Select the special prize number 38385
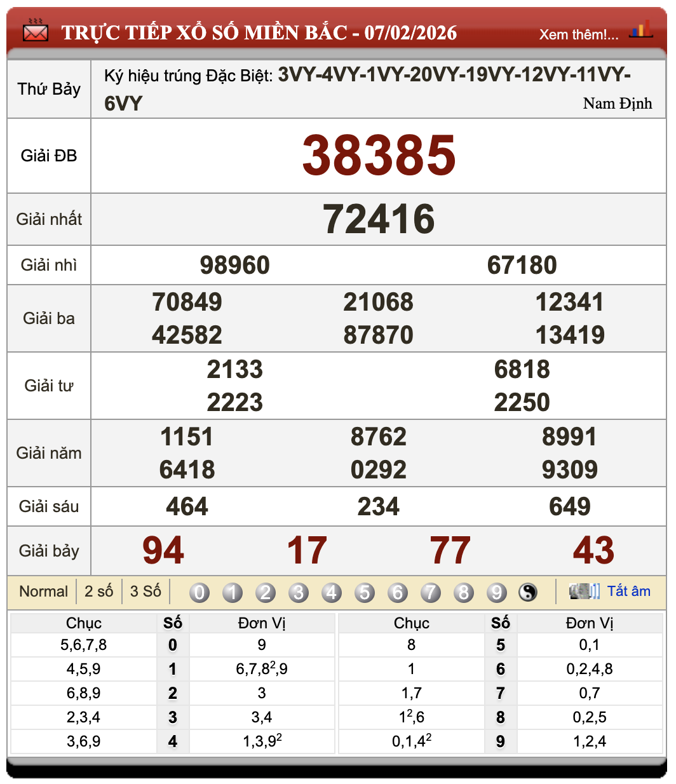Image resolution: width=676 pixels, height=784 pixels. [379, 154]
